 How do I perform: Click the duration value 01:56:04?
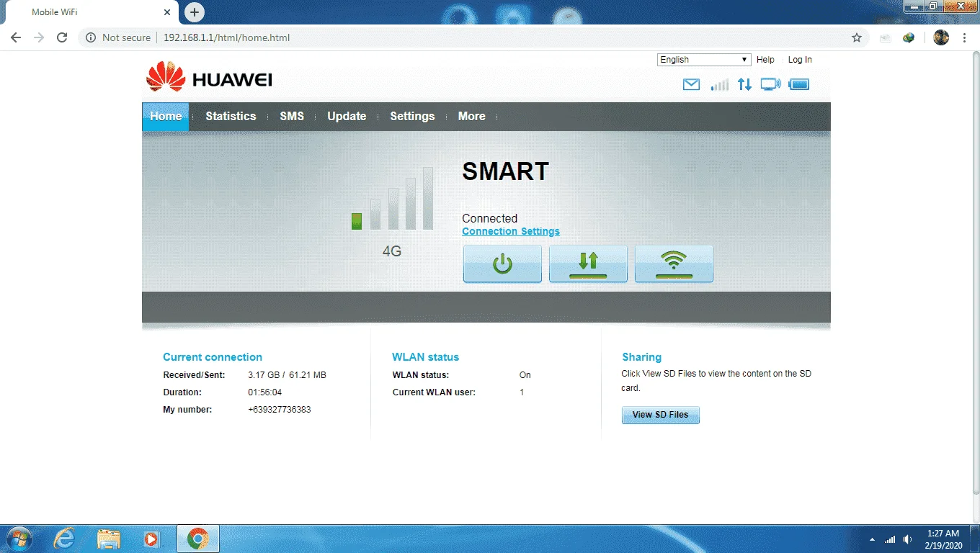264,392
